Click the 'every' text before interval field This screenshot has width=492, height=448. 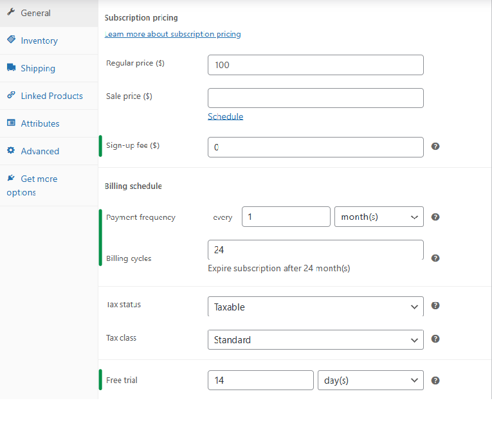[223, 217]
